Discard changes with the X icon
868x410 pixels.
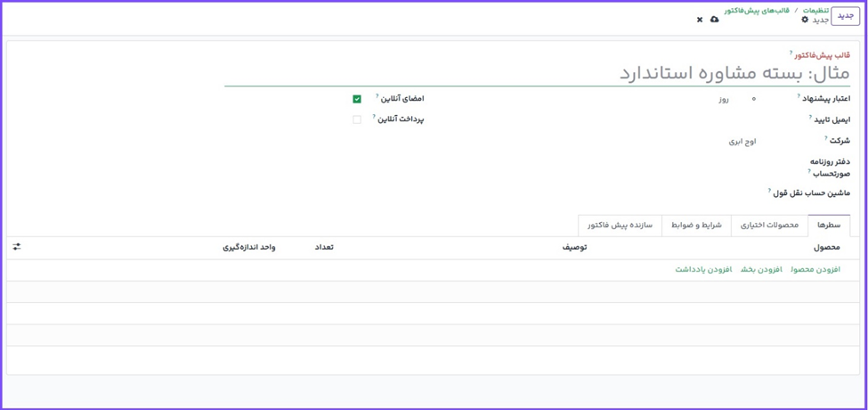(700, 20)
